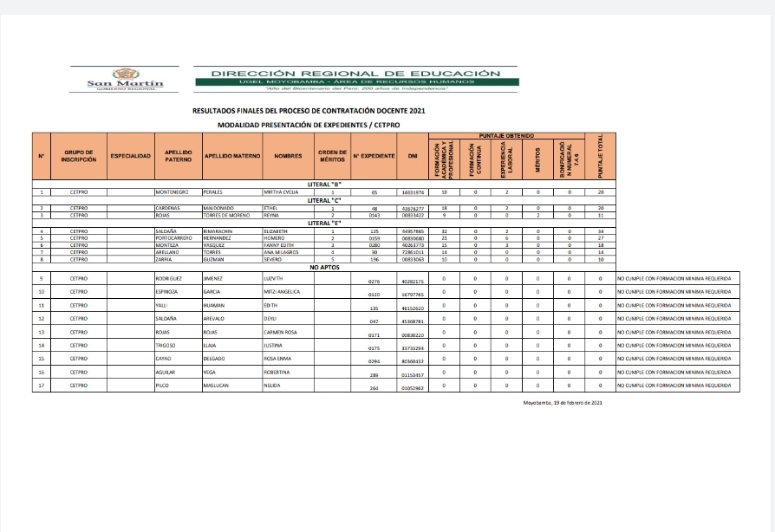Screen dimensions: 775x532
Task: Click the "DNI" column header
Action: 413,156
